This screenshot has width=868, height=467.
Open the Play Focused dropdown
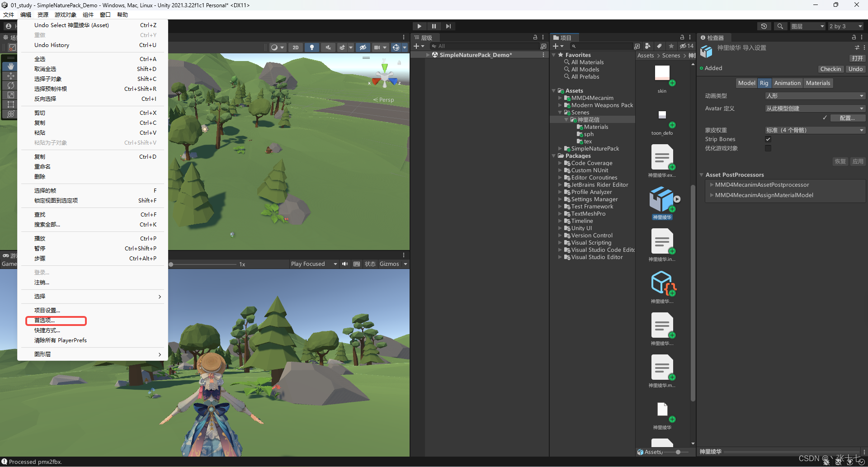314,264
